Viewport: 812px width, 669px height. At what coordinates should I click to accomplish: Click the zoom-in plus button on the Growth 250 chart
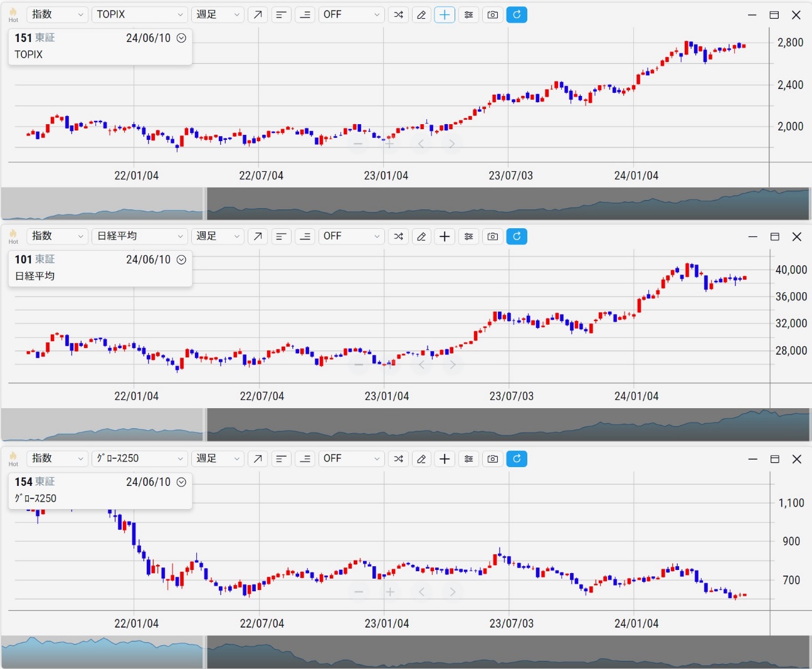pyautogui.click(x=390, y=592)
